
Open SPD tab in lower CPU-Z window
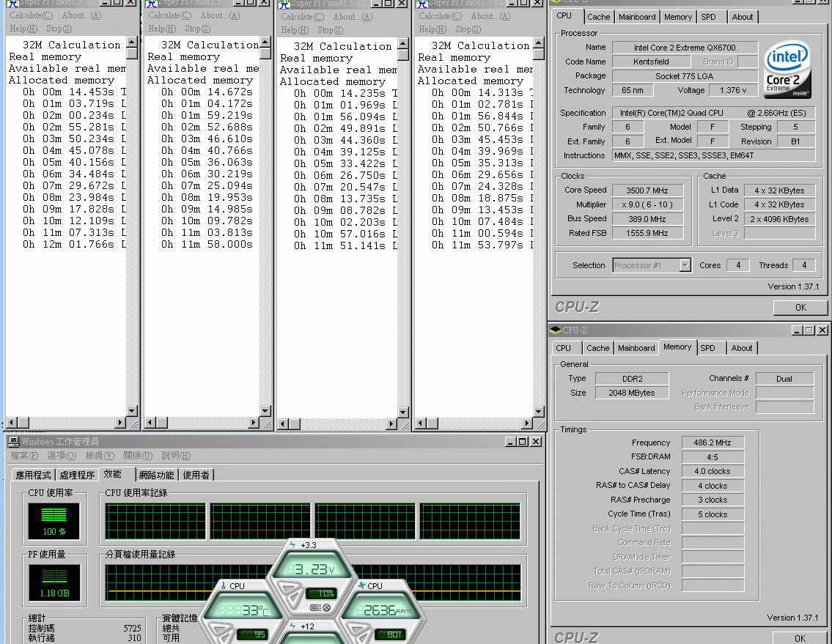click(707, 348)
